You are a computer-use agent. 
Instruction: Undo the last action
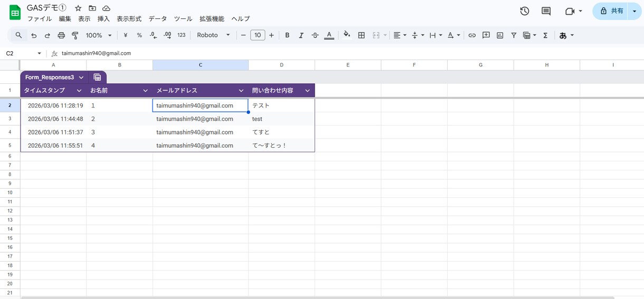(34, 35)
